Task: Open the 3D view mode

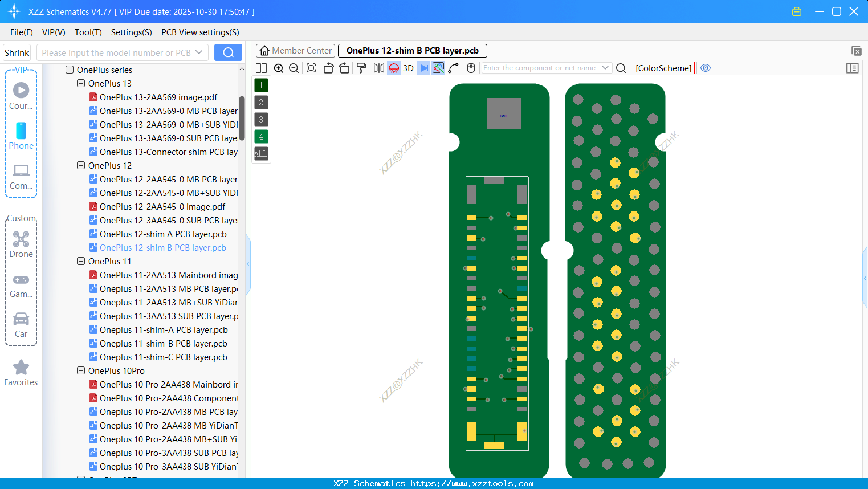Action: click(x=408, y=68)
